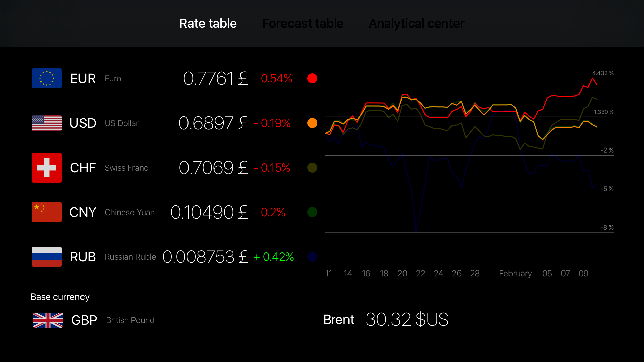Click the -2 % chart level label
The width and height of the screenshot is (644, 362).
pos(607,150)
